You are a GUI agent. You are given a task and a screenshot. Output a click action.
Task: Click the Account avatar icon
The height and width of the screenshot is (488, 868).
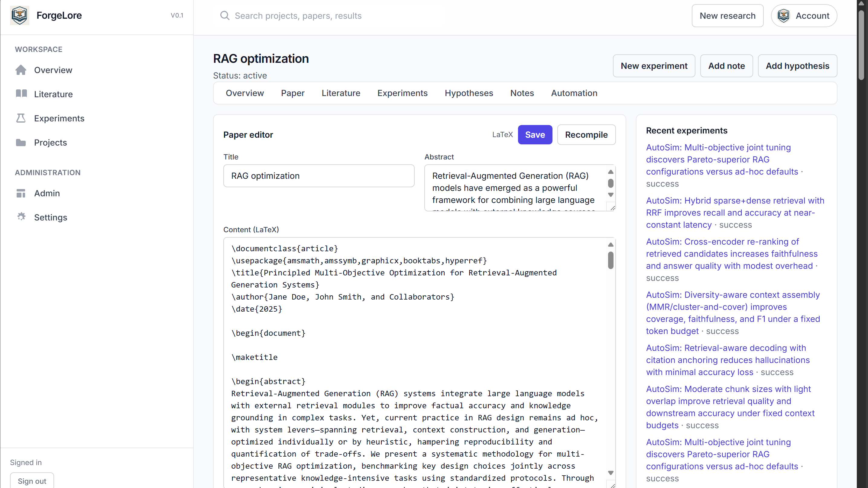coord(783,16)
